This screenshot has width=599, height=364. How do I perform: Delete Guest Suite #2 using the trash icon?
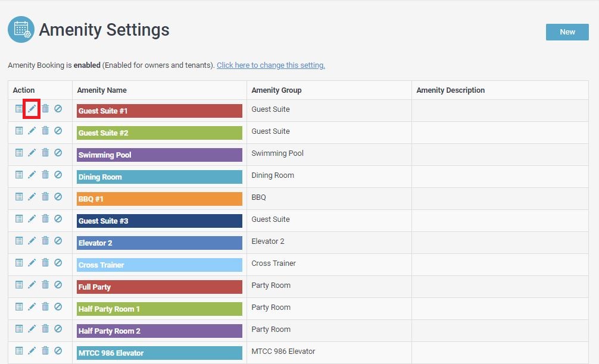click(x=45, y=131)
